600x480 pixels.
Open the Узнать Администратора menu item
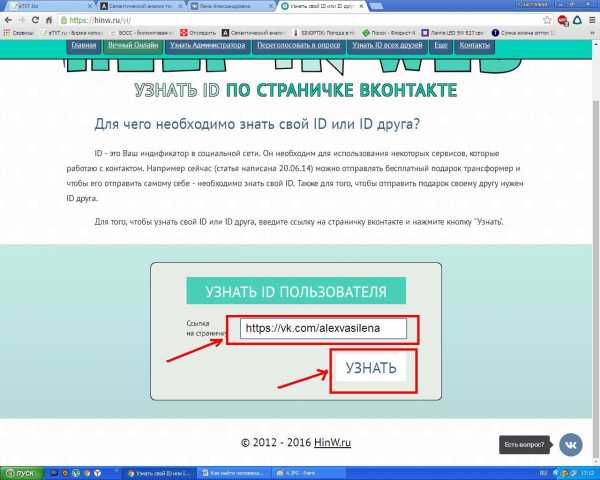pos(208,46)
